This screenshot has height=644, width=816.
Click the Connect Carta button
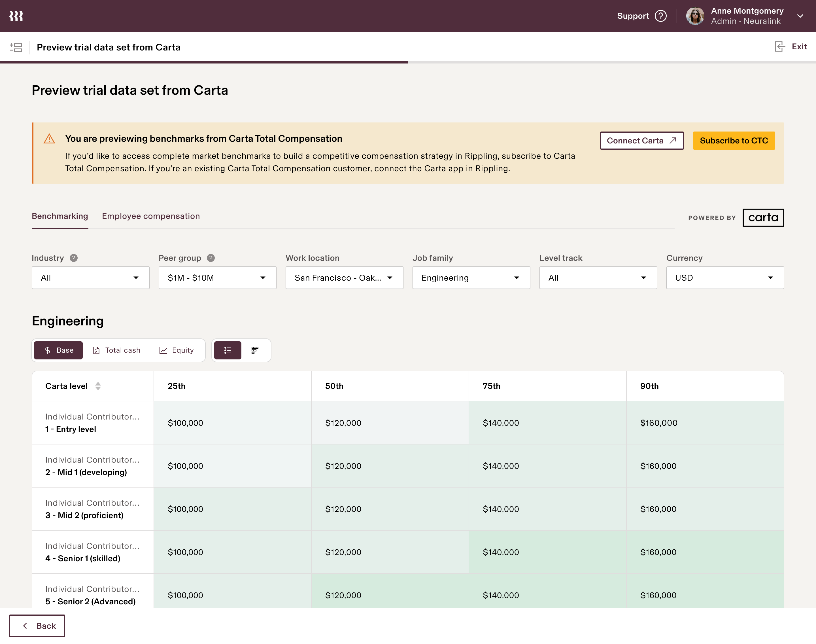tap(641, 141)
